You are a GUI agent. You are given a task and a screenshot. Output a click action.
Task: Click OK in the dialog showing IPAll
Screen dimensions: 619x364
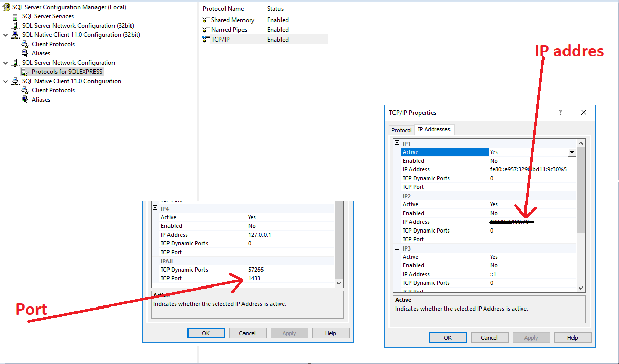pos(206,333)
